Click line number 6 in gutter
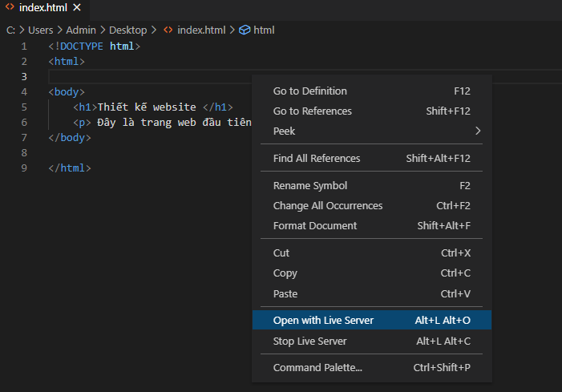 point(24,123)
